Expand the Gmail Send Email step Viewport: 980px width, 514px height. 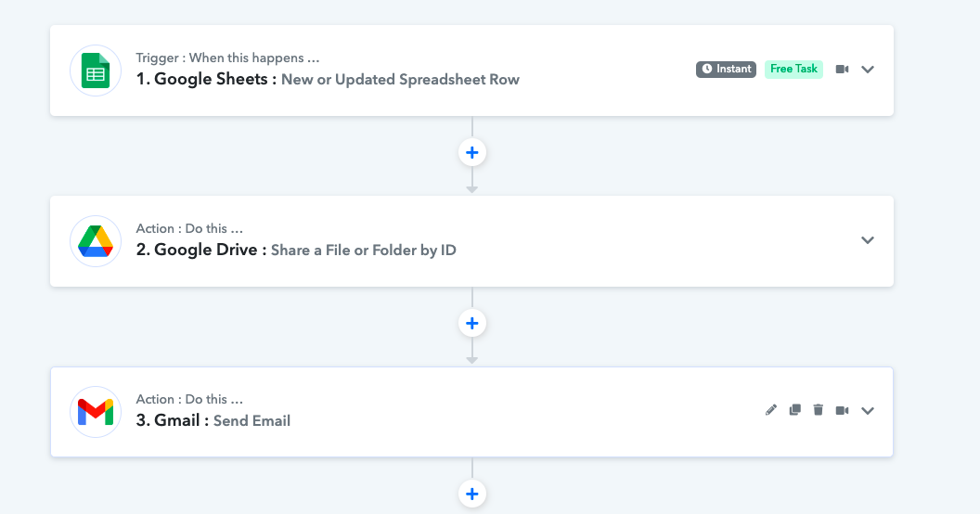point(868,410)
